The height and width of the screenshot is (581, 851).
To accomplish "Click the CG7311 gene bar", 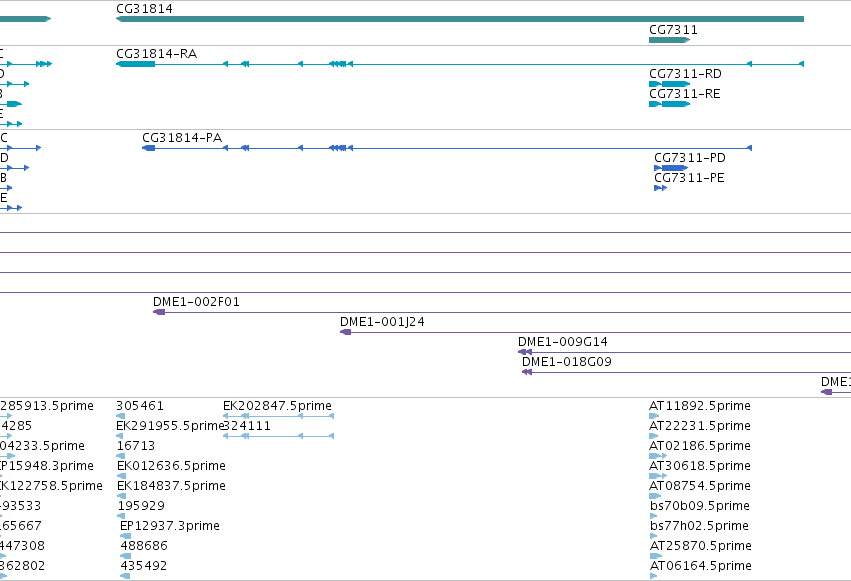I will pyautogui.click(x=669, y=40).
